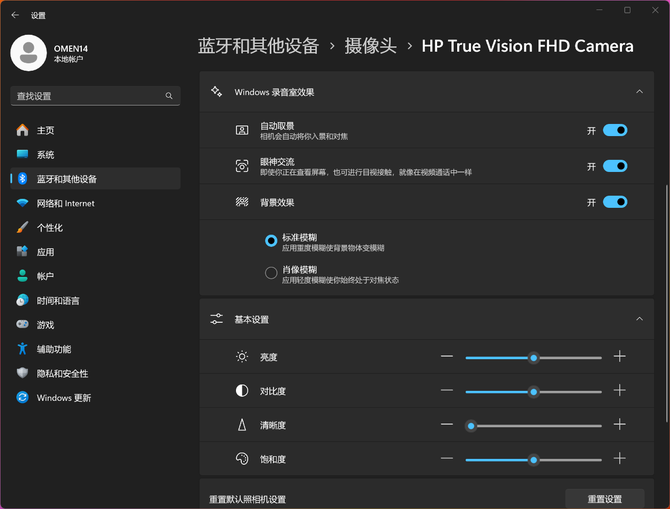Click the OMEN14 account name
The image size is (670, 509).
point(71,48)
